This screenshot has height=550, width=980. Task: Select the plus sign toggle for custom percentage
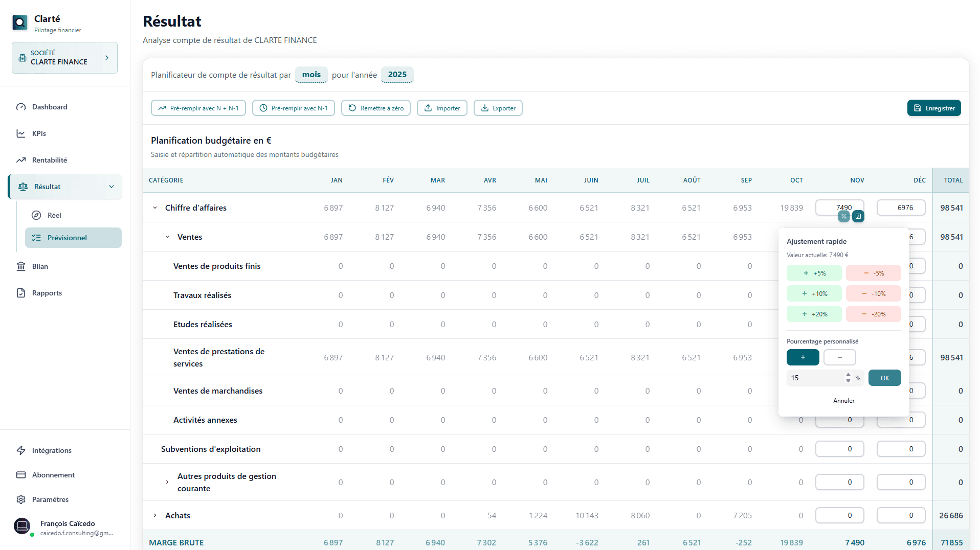click(803, 357)
